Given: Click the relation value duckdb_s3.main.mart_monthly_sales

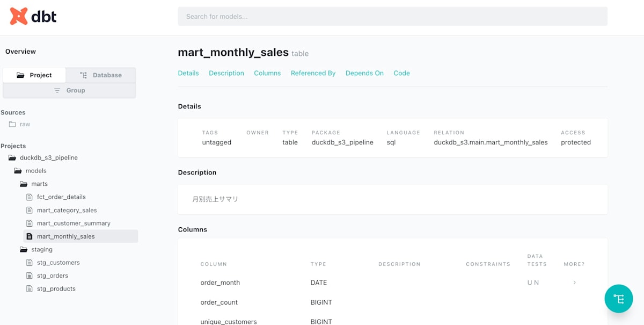Looking at the screenshot, I should pyautogui.click(x=491, y=142).
